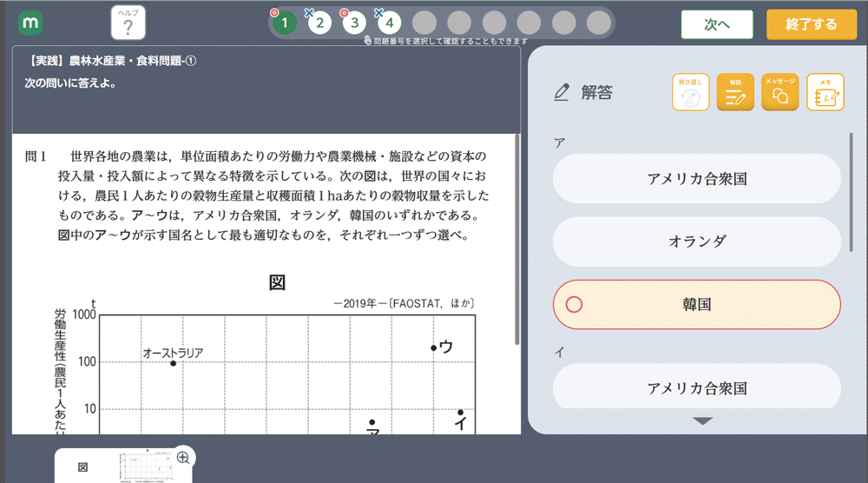Click the 次へ button

click(x=717, y=24)
